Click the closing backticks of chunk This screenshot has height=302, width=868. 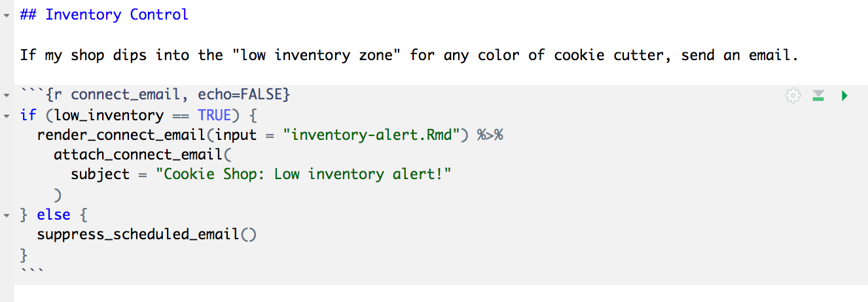[32, 270]
